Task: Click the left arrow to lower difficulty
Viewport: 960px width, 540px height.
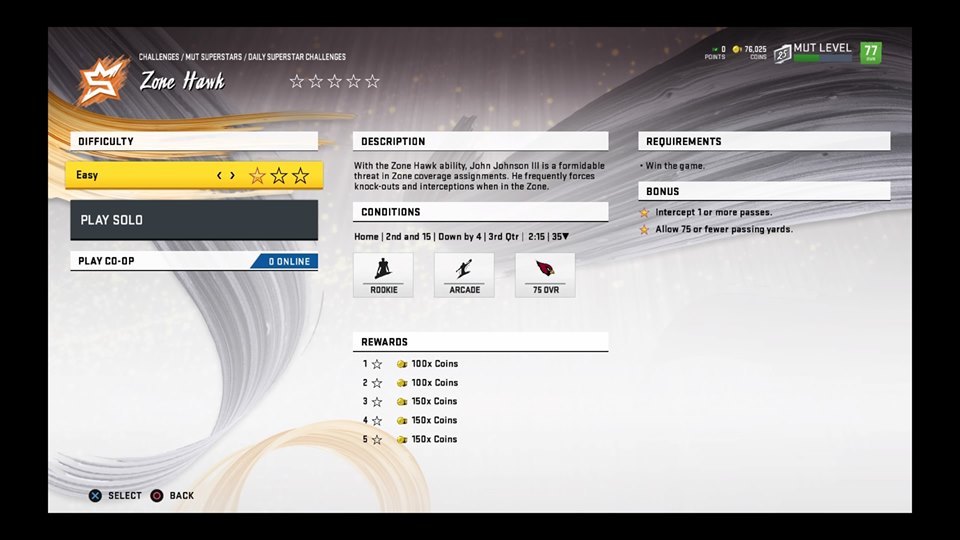Action: tap(219, 176)
